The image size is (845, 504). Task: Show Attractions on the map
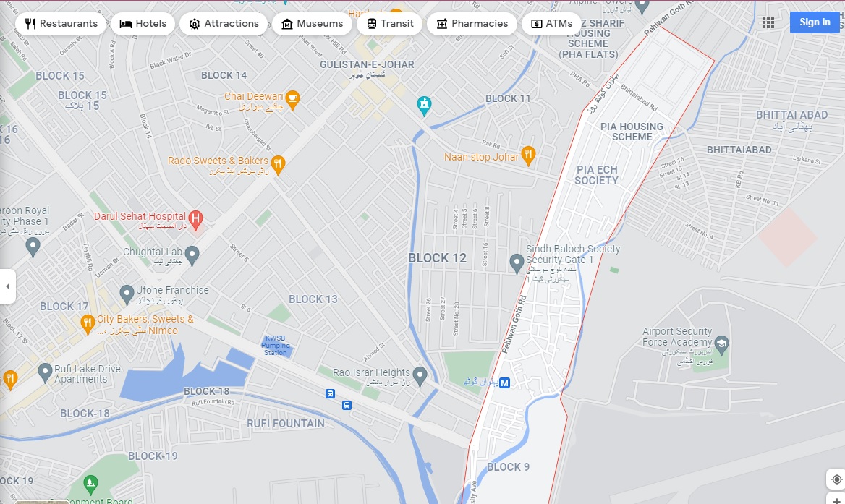pos(224,24)
